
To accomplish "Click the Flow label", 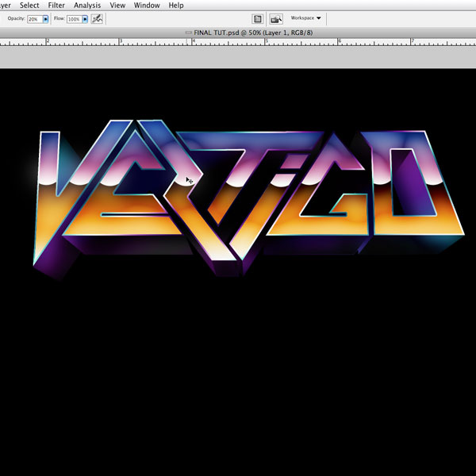I will pos(59,18).
